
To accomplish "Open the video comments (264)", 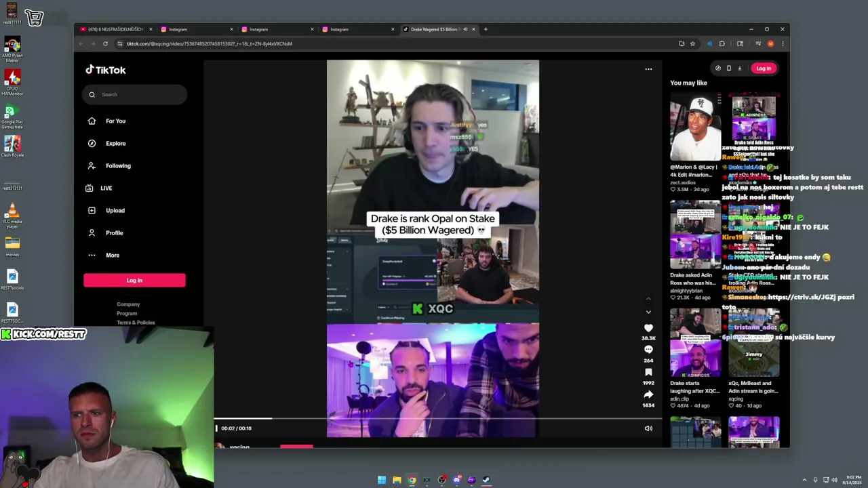I will coord(648,350).
